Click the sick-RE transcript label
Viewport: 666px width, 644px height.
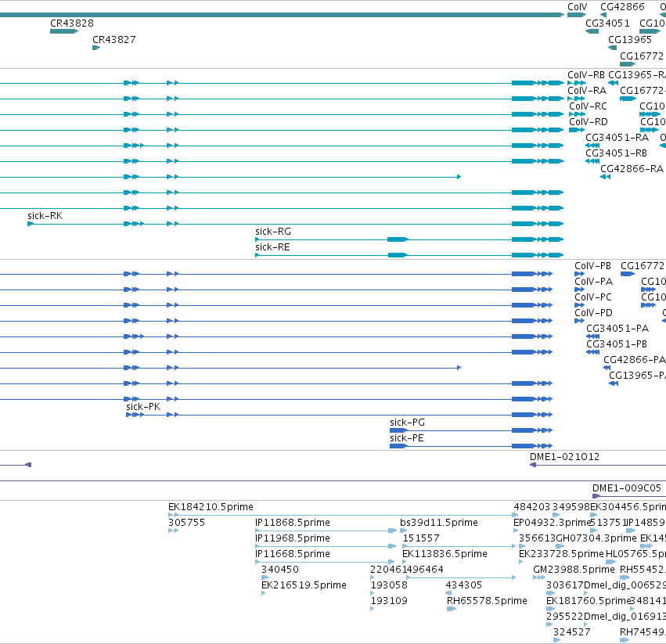click(x=272, y=247)
